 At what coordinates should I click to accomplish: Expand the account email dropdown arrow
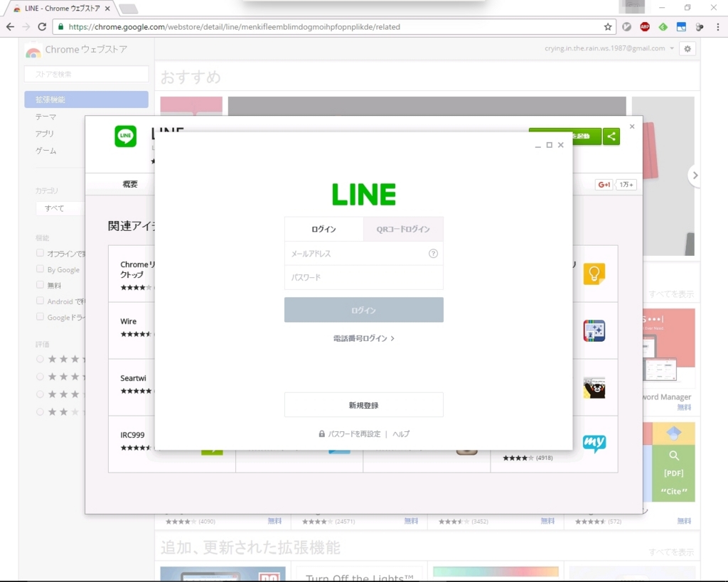(672, 48)
